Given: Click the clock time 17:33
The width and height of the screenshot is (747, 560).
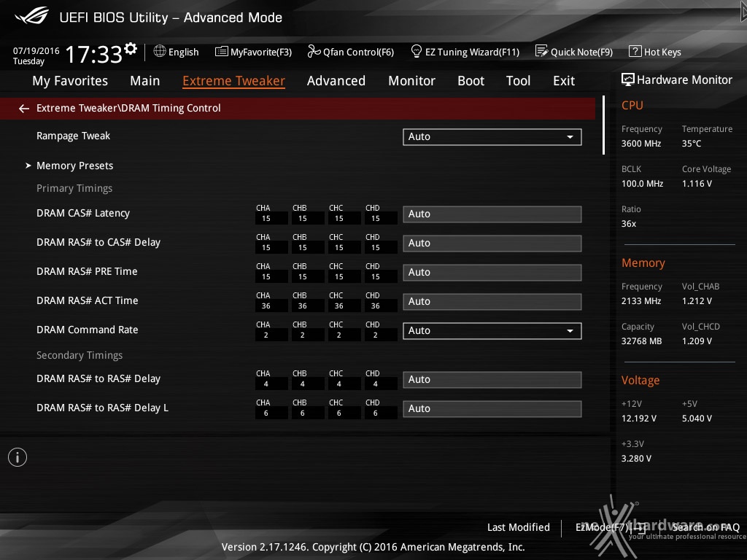Looking at the screenshot, I should [x=94, y=54].
